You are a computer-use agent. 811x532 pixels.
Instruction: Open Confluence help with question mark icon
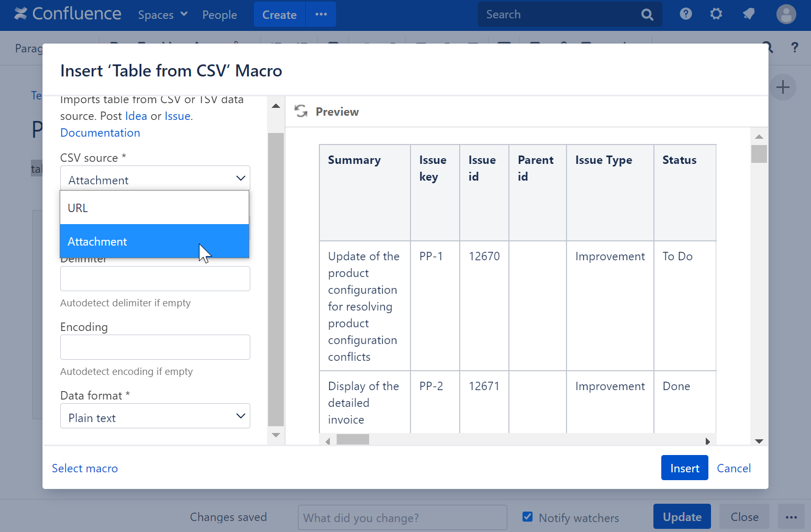[x=685, y=14]
